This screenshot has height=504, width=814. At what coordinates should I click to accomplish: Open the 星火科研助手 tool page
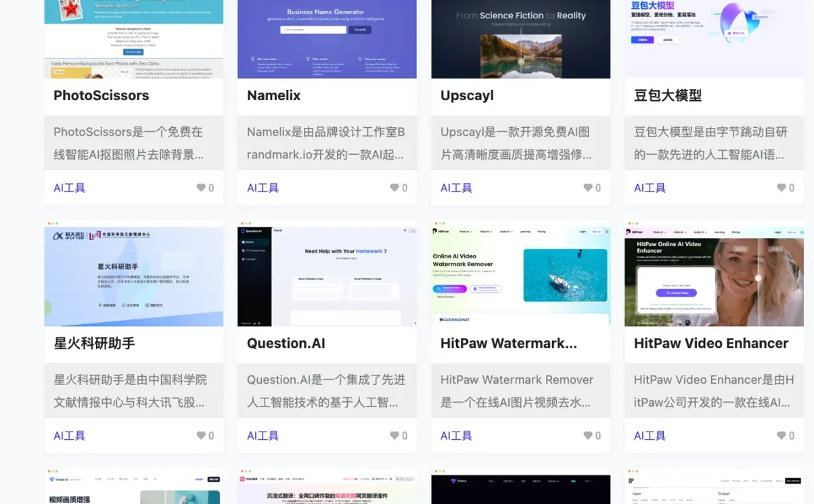(92, 343)
